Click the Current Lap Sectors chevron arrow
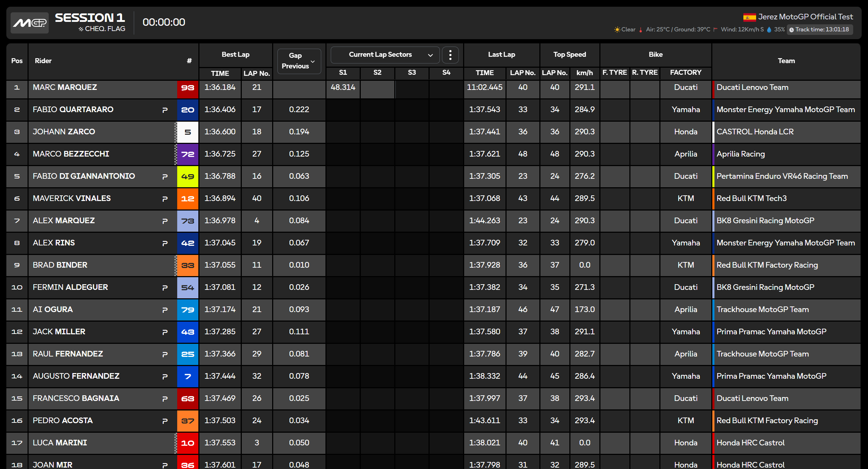The width and height of the screenshot is (868, 469). [x=430, y=55]
